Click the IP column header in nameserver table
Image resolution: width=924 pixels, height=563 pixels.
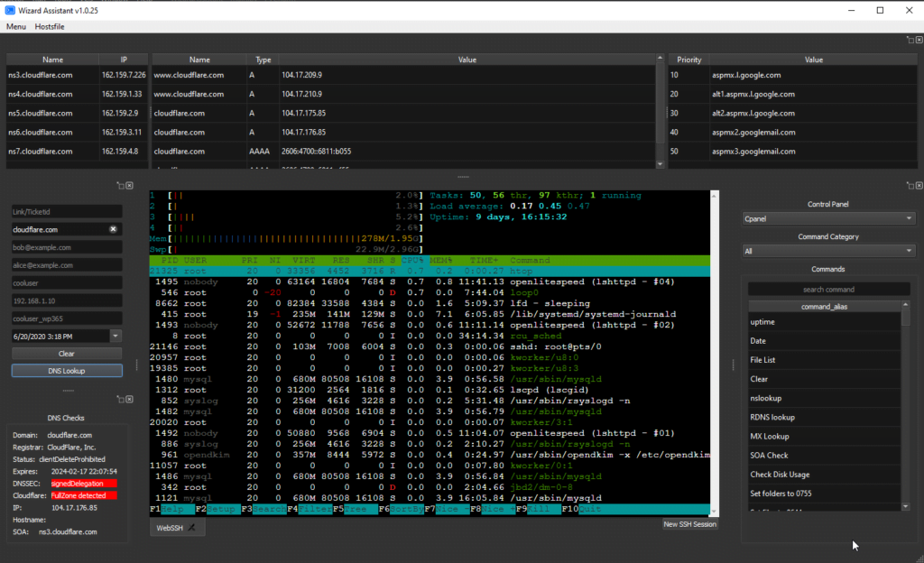tap(124, 60)
